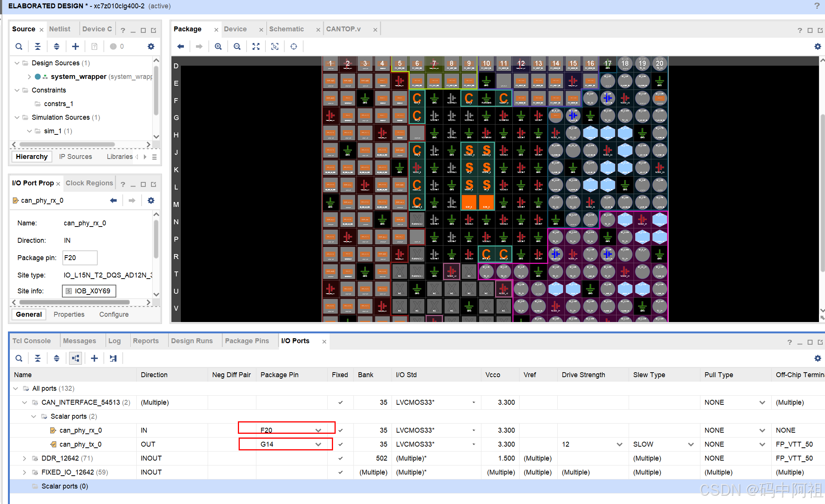Toggle Fixed checkmark for can_phy_tx_0
825x504 pixels.
pyautogui.click(x=341, y=444)
